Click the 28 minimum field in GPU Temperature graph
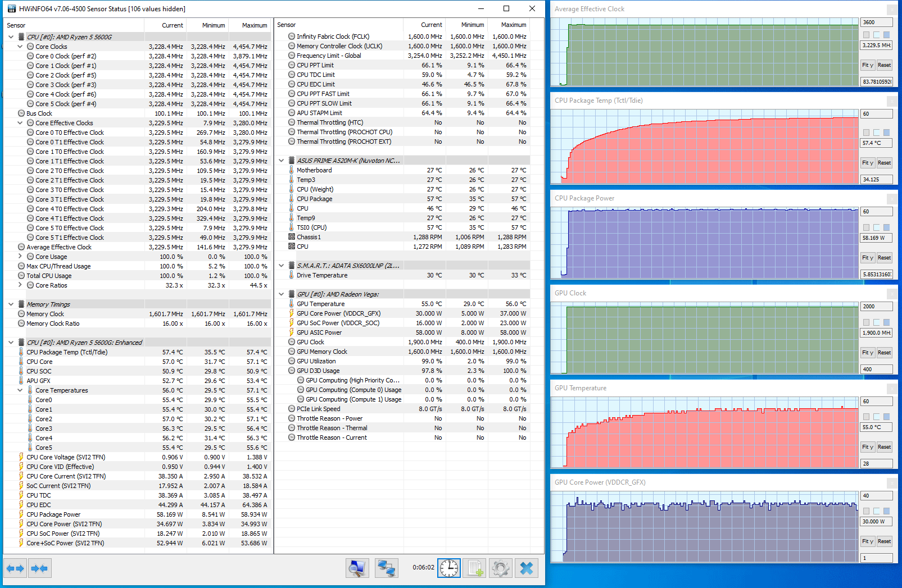The image size is (902, 588). coord(877,464)
